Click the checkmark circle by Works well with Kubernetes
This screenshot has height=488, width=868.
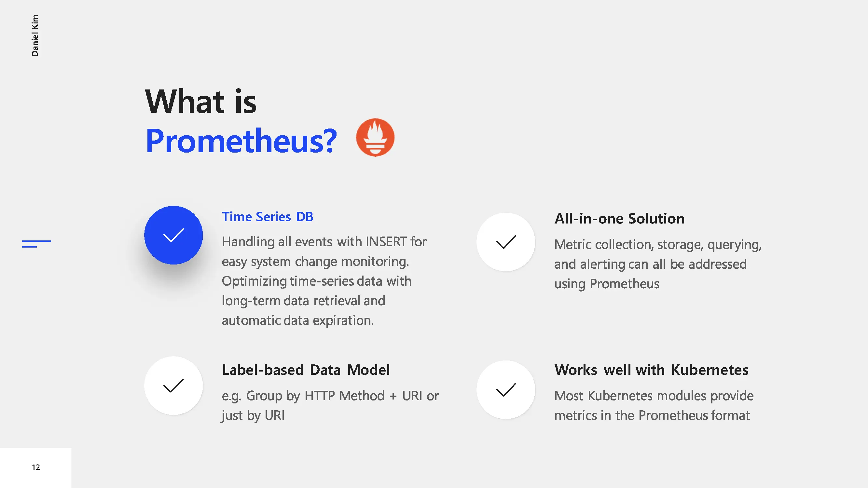505,390
